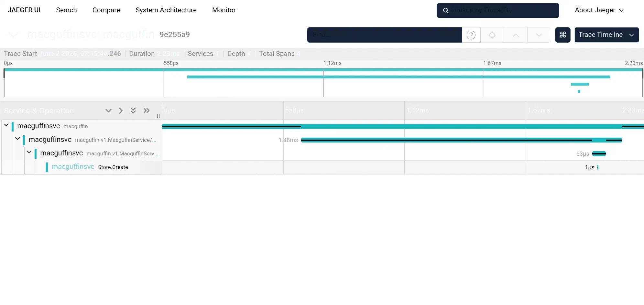Collapse the macguffin.v1.MacguffinService/... child span
The height and width of the screenshot is (305, 644).
pos(18,139)
